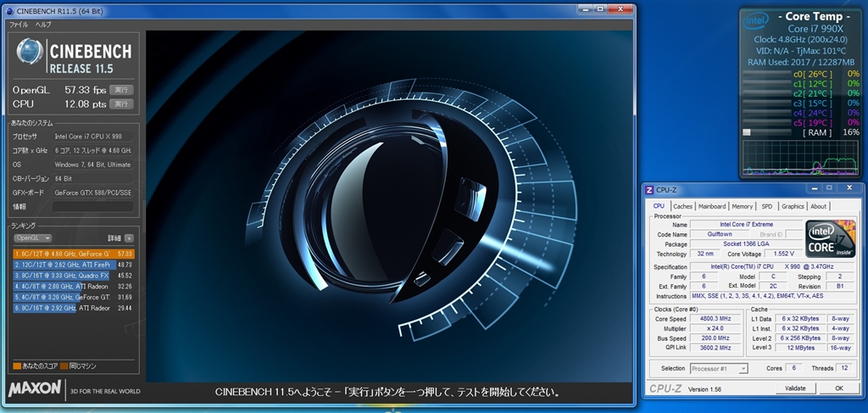
Task: Click the Intel logo in Core Temp gadget
Action: 757,20
